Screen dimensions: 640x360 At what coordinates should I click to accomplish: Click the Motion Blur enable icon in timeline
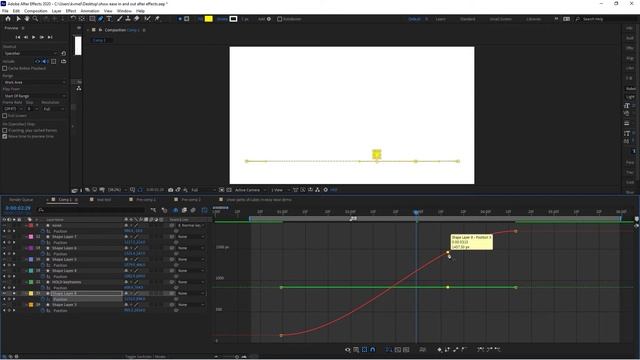[193, 210]
